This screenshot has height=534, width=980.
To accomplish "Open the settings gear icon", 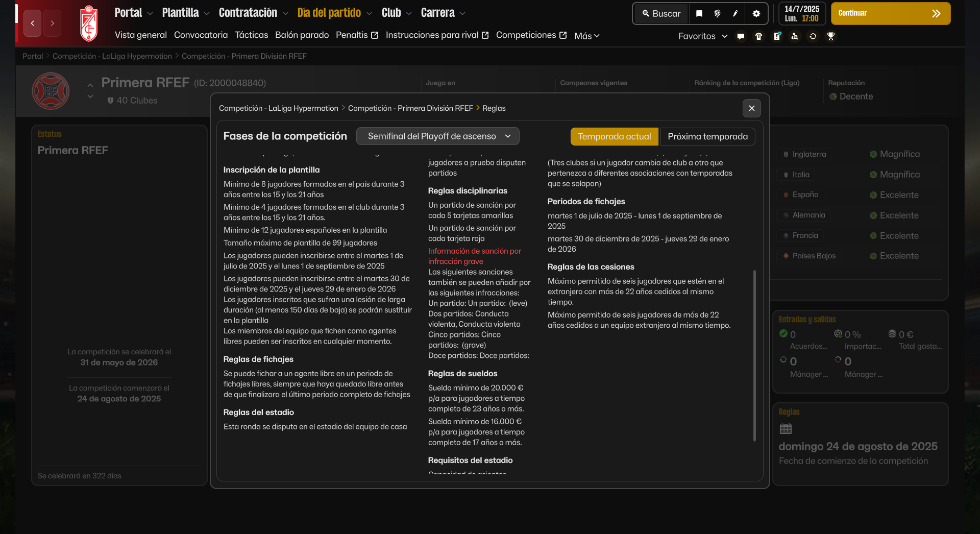I will point(756,14).
